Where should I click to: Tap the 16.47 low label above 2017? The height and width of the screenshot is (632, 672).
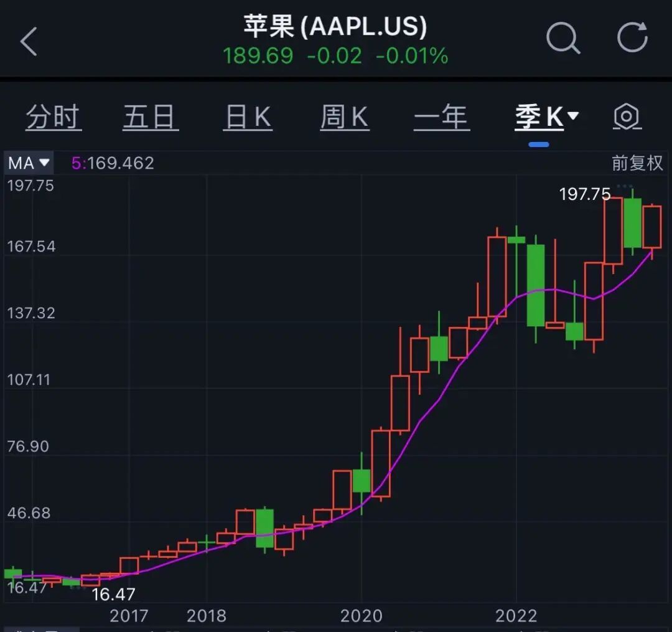(x=114, y=594)
